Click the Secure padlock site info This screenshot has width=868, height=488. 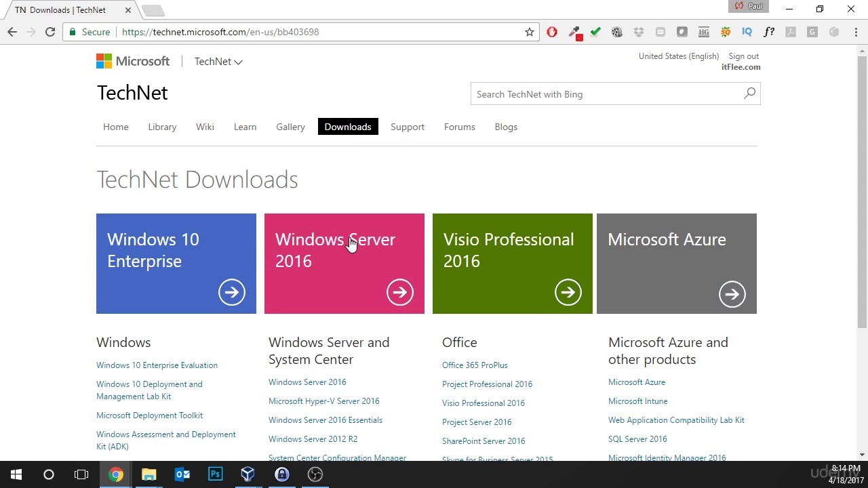point(90,32)
